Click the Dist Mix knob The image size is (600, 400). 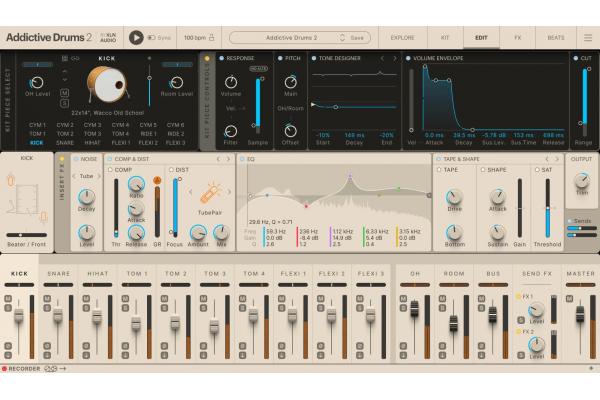pyautogui.click(x=221, y=232)
